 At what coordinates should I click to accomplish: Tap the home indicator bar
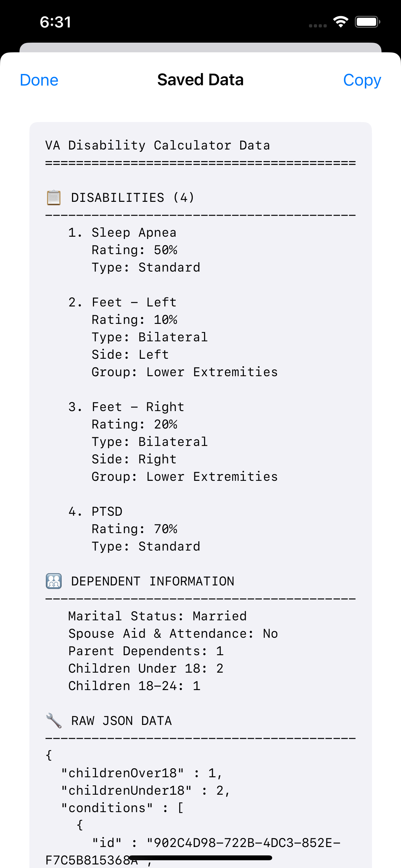point(200,858)
